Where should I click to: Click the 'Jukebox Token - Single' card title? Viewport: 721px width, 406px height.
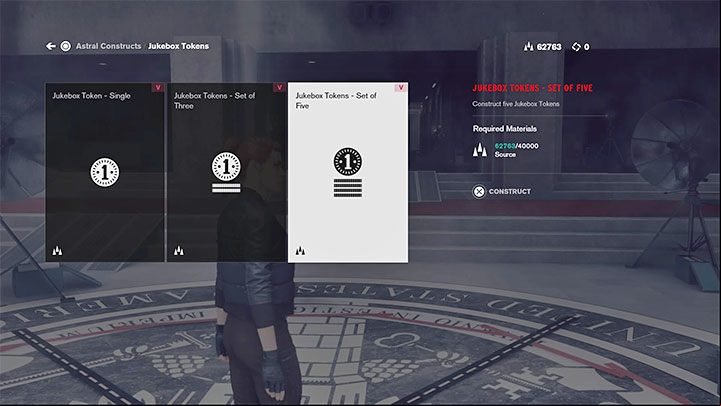[92, 96]
